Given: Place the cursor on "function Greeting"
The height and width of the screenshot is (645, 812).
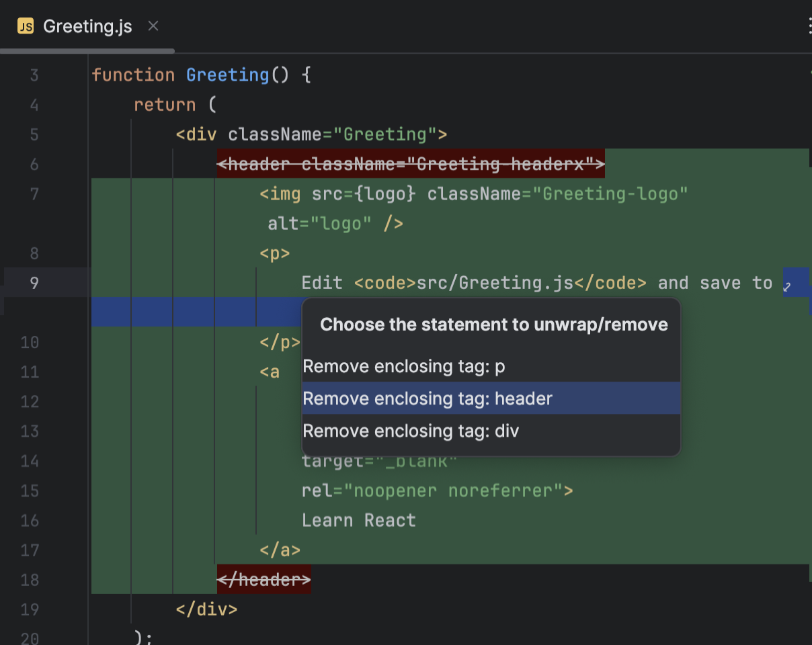Looking at the screenshot, I should coord(181,75).
